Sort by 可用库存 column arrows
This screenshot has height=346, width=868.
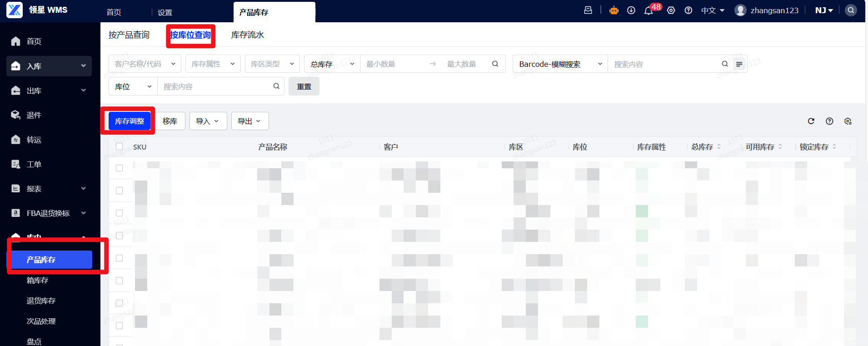point(780,146)
